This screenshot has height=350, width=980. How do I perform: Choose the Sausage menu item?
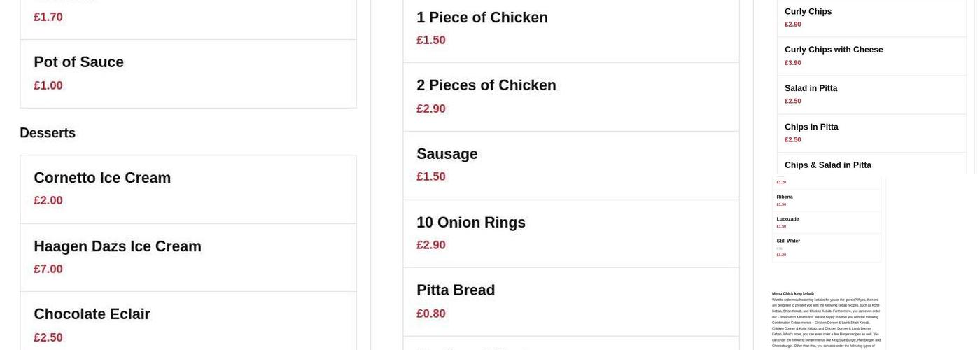click(447, 154)
